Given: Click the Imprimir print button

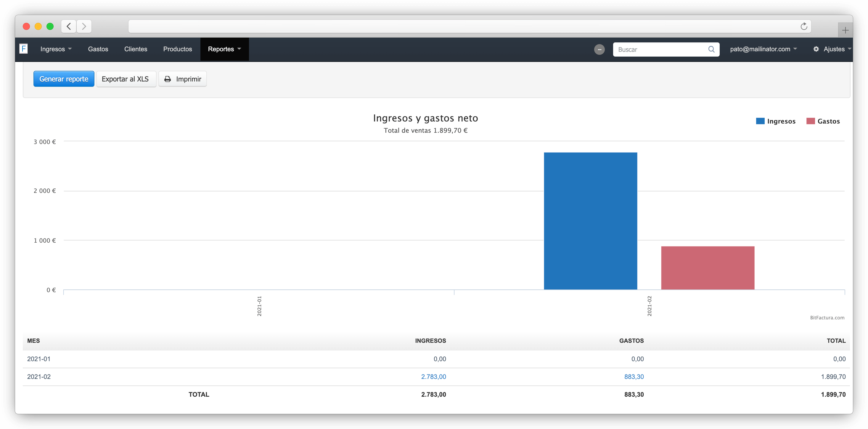Looking at the screenshot, I should (x=183, y=79).
